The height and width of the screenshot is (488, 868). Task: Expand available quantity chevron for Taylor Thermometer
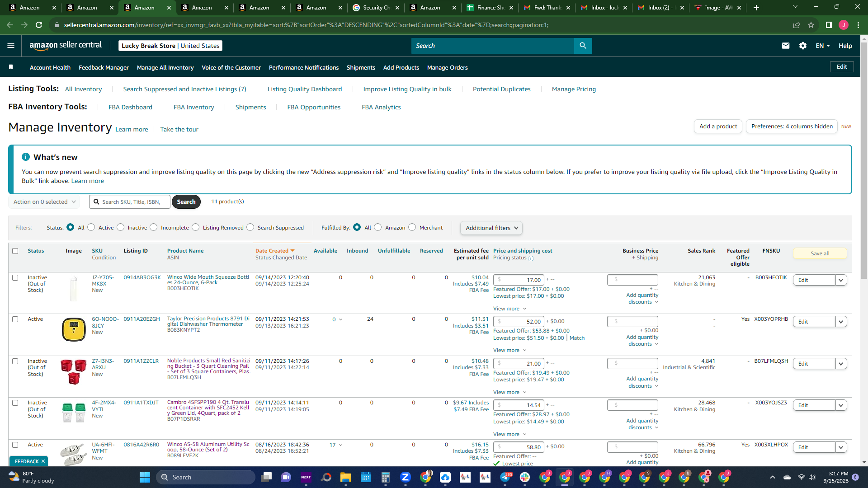pos(340,319)
